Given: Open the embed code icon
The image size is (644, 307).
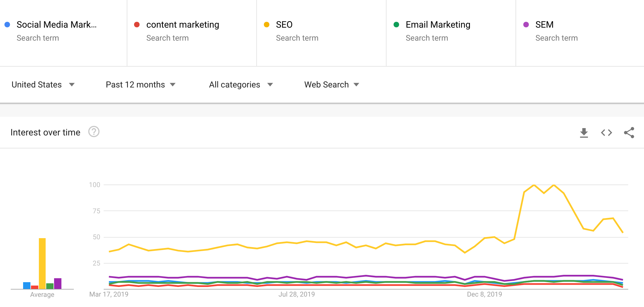Looking at the screenshot, I should click(x=606, y=133).
